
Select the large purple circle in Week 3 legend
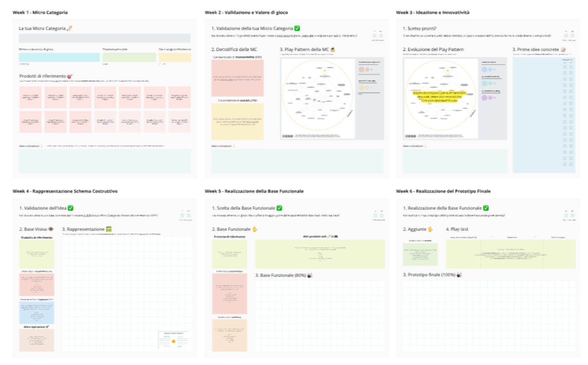click(485, 98)
